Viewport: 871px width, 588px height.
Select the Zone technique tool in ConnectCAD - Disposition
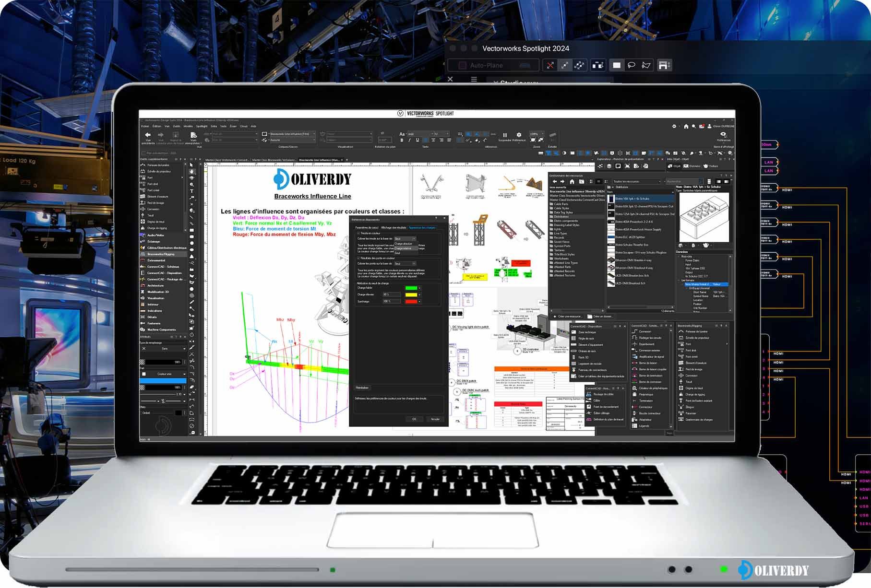click(x=587, y=332)
